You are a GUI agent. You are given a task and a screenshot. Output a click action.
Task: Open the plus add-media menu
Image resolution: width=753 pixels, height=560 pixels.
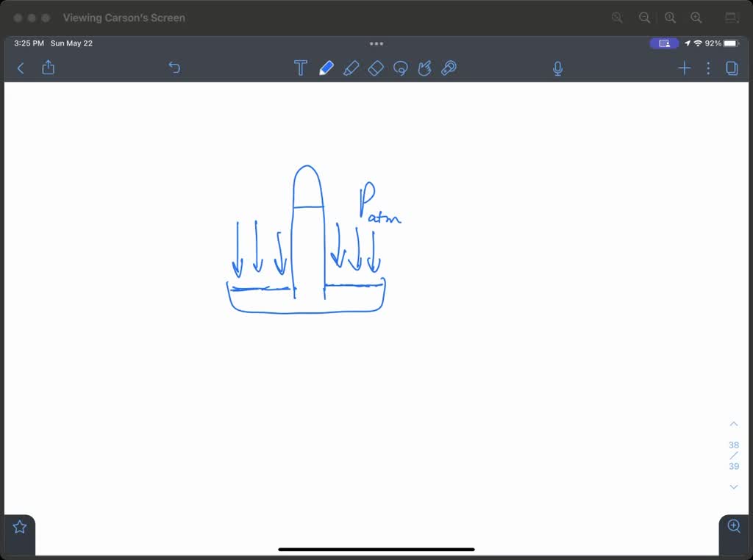(684, 68)
